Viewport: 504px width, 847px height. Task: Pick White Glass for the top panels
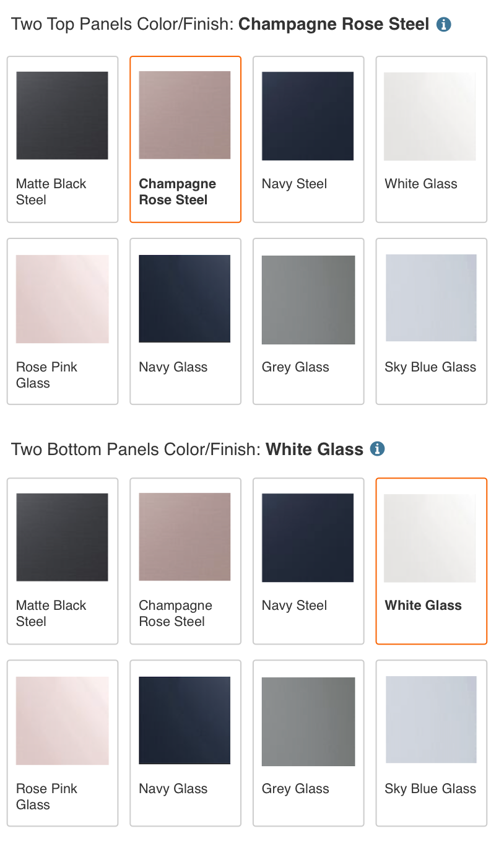[432, 139]
